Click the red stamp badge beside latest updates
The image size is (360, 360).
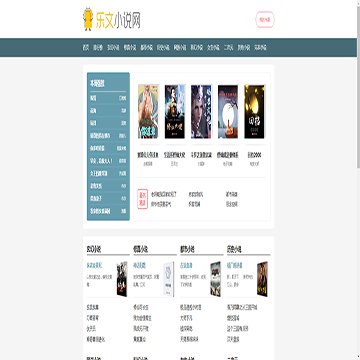[143, 199]
